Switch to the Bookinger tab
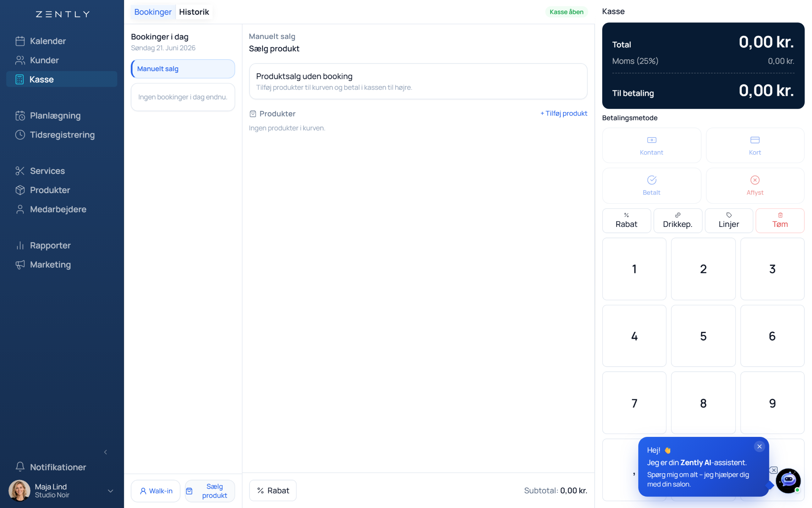The height and width of the screenshot is (508, 812). tap(153, 12)
